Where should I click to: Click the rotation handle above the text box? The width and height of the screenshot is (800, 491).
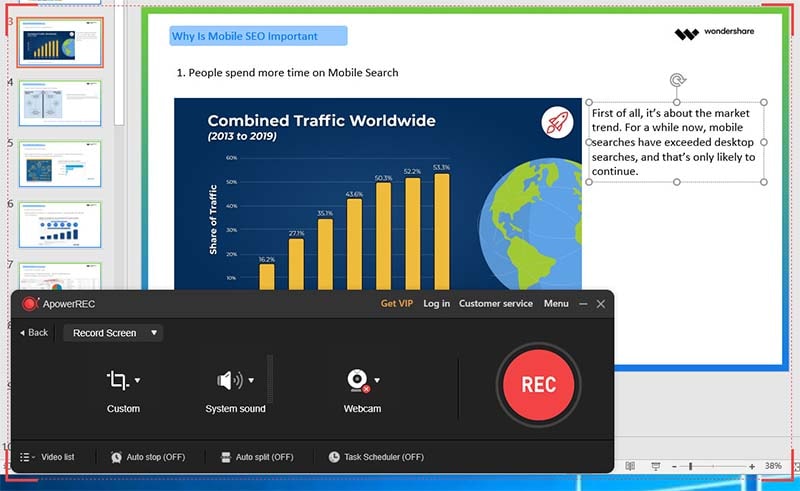coord(677,80)
